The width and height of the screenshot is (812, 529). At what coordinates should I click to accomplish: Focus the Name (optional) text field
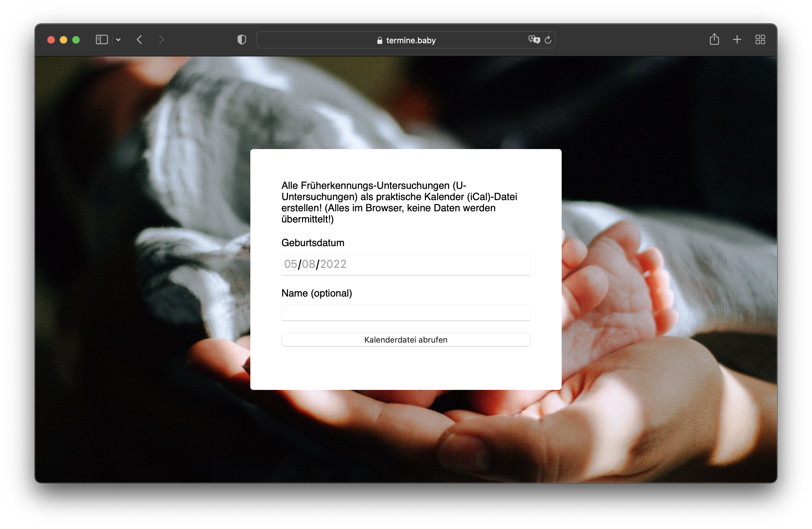pyautogui.click(x=406, y=313)
